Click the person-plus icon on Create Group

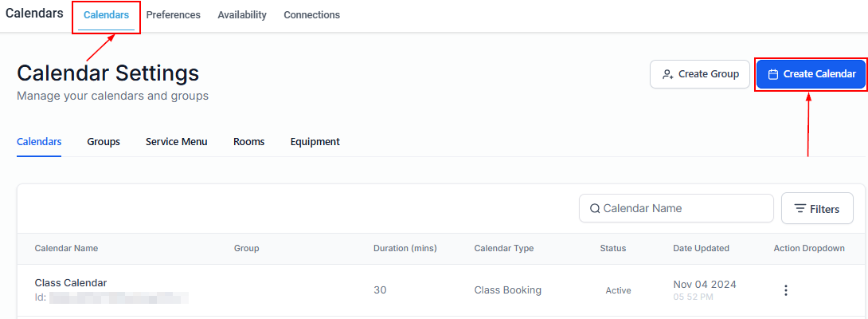[x=668, y=74]
